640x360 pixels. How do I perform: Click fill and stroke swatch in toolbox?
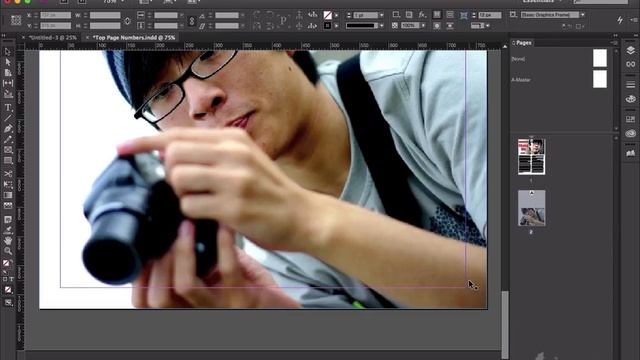tap(7, 264)
